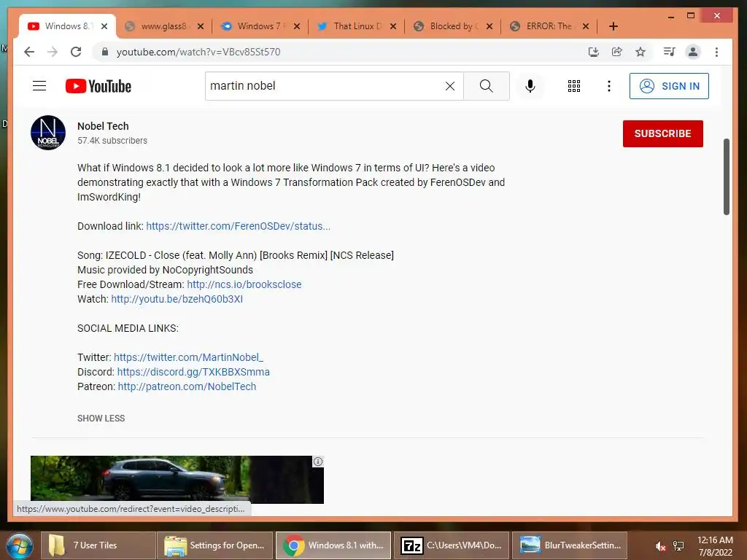Open Chrome media controls icon
Image resolution: width=747 pixels, height=560 pixels.
coord(670,52)
